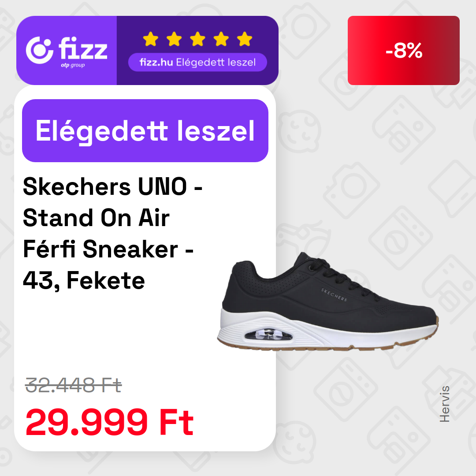Click the fifth yellow rating star
476x476 pixels.
tap(245, 39)
